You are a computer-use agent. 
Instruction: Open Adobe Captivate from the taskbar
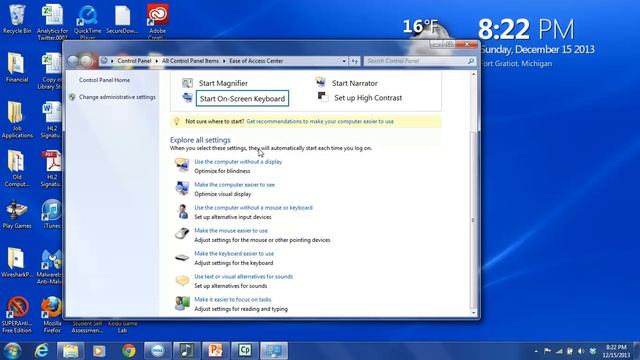pyautogui.click(x=245, y=351)
